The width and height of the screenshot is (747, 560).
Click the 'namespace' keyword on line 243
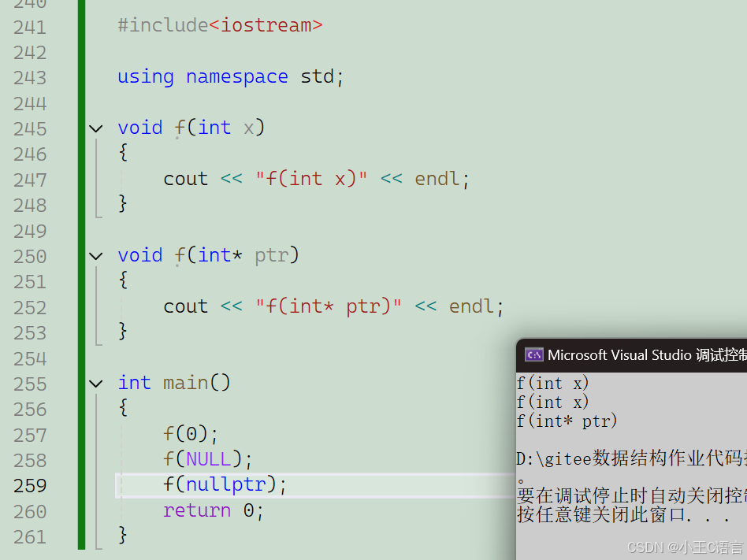236,76
